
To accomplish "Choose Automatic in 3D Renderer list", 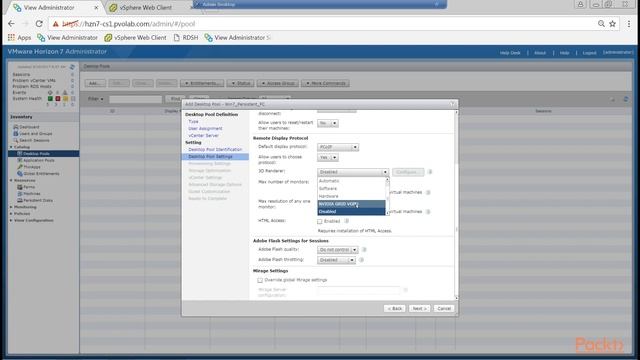I will click(351, 181).
